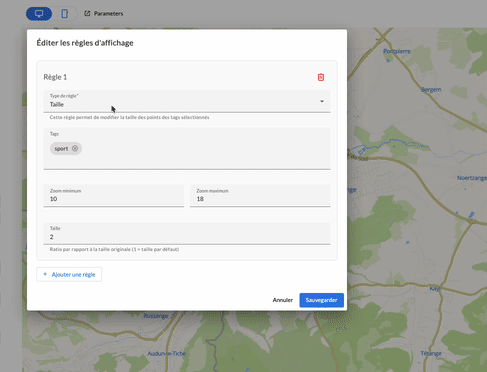
Task: Focus the Zoom minimum field
Action: pyautogui.click(x=114, y=196)
